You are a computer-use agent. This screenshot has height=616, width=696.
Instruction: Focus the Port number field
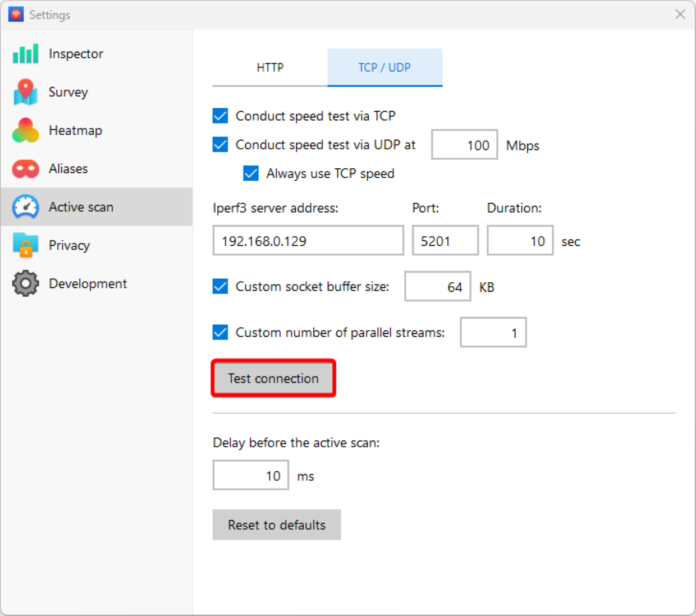pyautogui.click(x=445, y=241)
